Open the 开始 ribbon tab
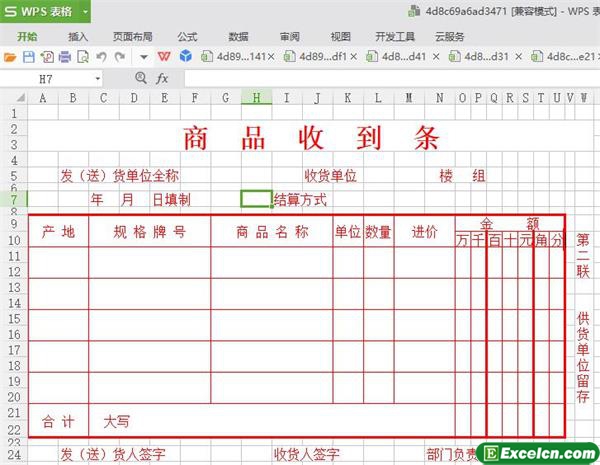 pos(27,37)
